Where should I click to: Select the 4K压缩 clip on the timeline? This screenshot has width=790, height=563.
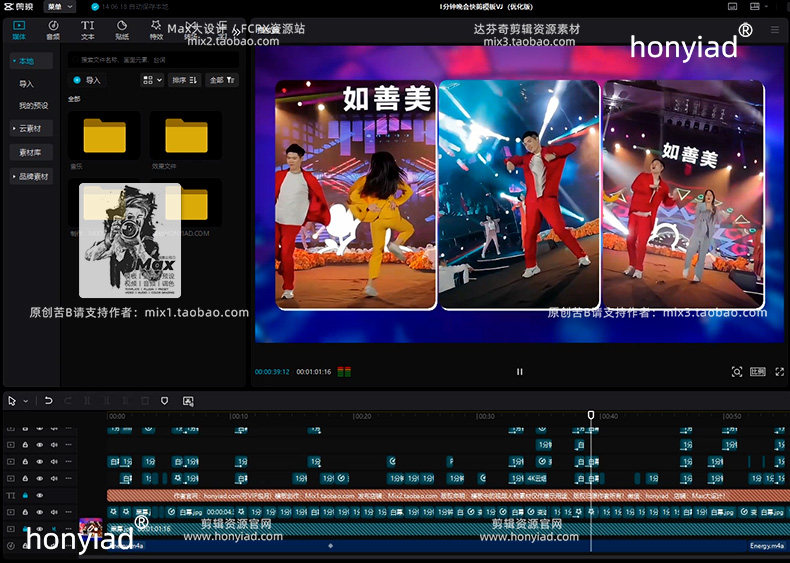tap(536, 478)
